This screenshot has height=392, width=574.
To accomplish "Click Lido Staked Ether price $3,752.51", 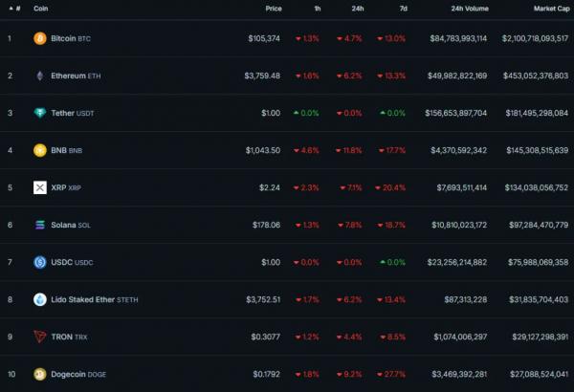I will (263, 299).
